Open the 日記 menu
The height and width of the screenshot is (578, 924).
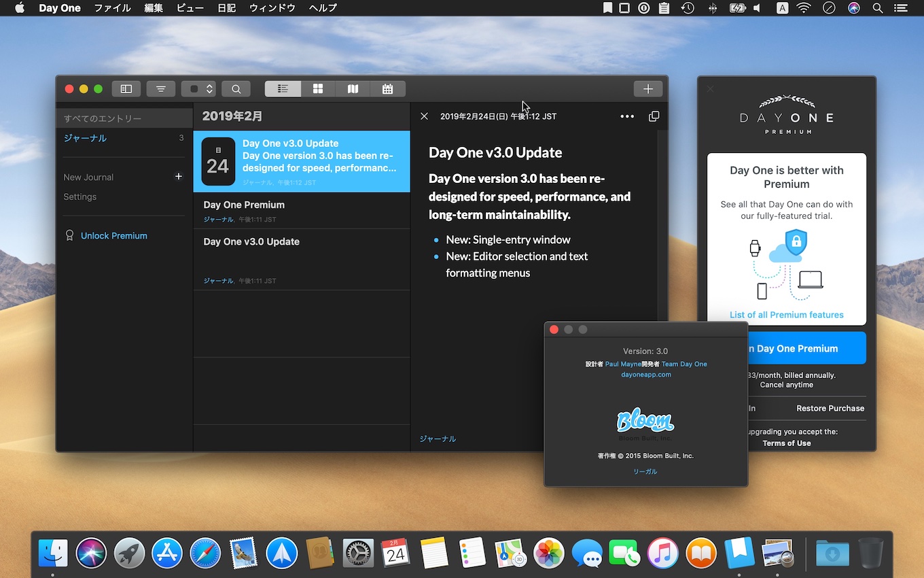pos(226,8)
